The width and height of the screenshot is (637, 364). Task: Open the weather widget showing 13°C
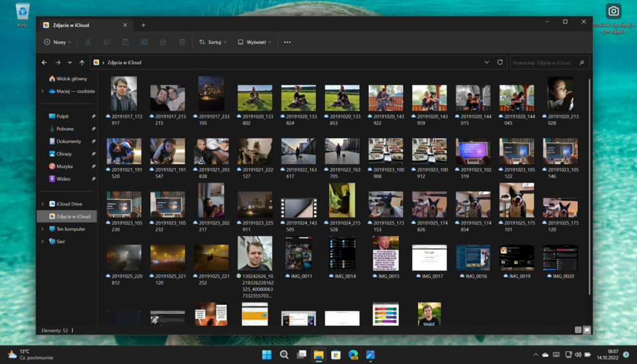[31, 354]
